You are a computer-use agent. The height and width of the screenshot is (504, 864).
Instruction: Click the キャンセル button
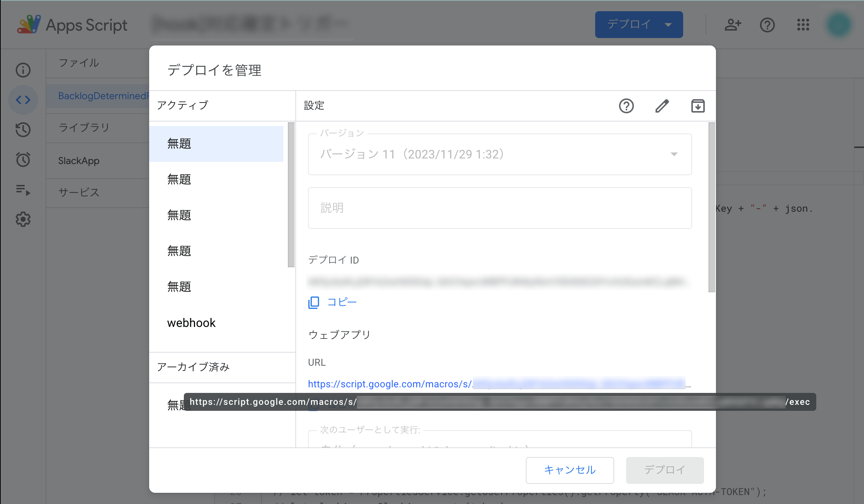569,470
